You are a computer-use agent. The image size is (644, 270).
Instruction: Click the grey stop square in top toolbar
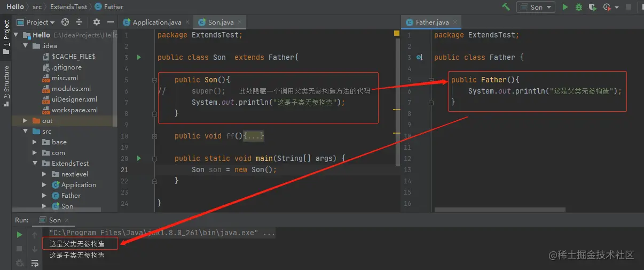(x=629, y=7)
